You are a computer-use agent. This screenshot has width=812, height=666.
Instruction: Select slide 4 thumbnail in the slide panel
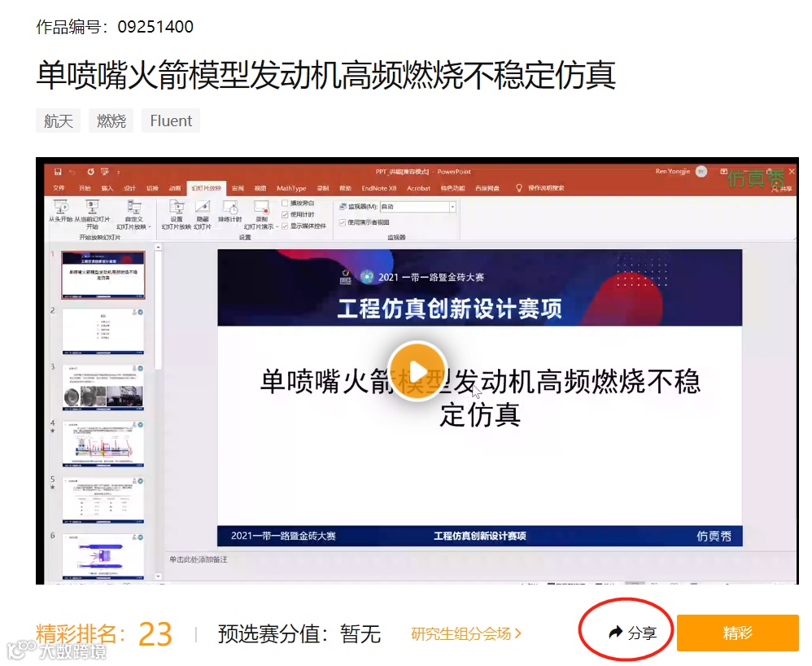coord(103,444)
